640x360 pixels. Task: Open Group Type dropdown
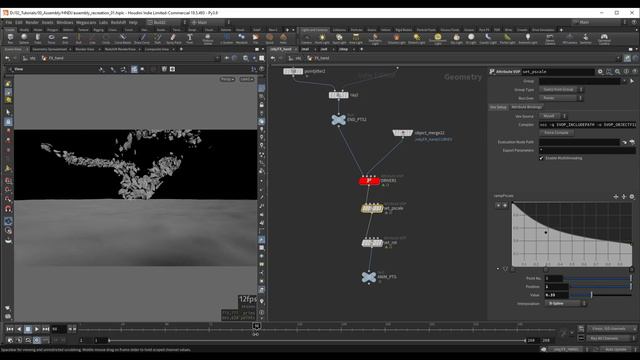click(x=562, y=89)
